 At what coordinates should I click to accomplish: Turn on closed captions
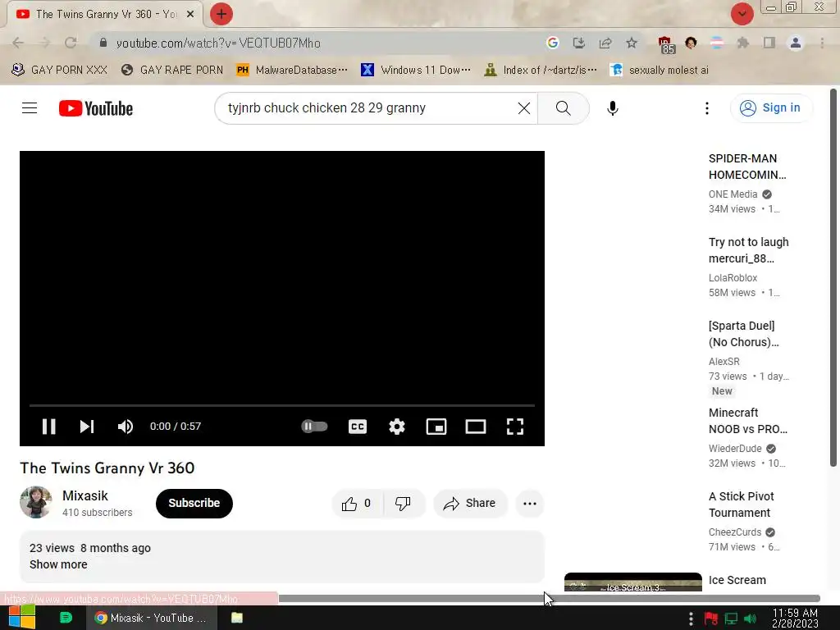click(x=358, y=427)
